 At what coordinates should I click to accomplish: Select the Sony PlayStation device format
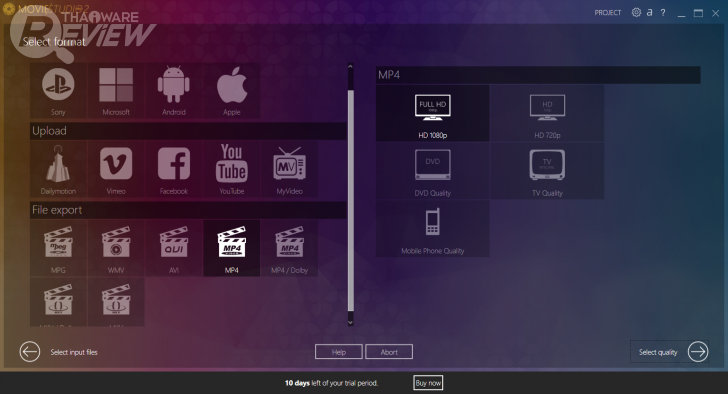[x=58, y=90]
